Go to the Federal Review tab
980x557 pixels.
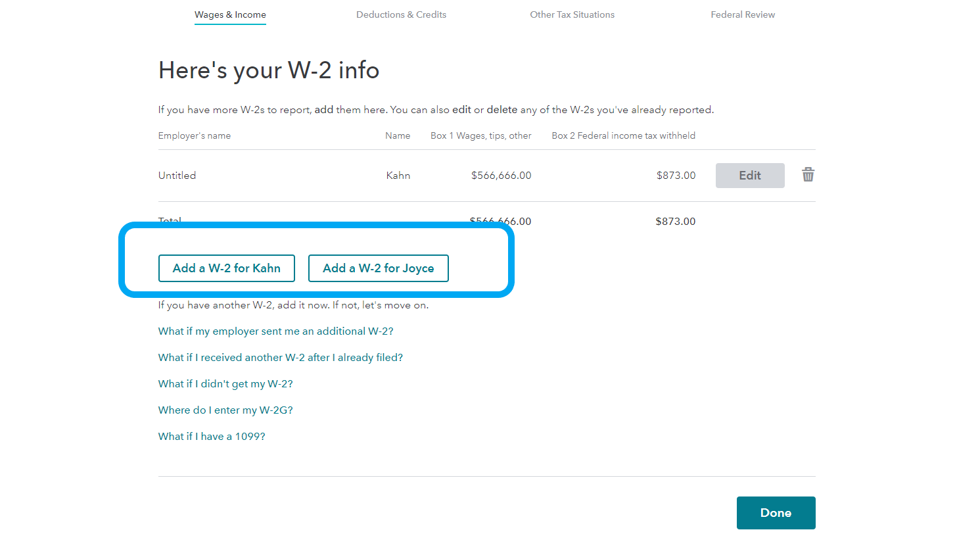tap(743, 14)
